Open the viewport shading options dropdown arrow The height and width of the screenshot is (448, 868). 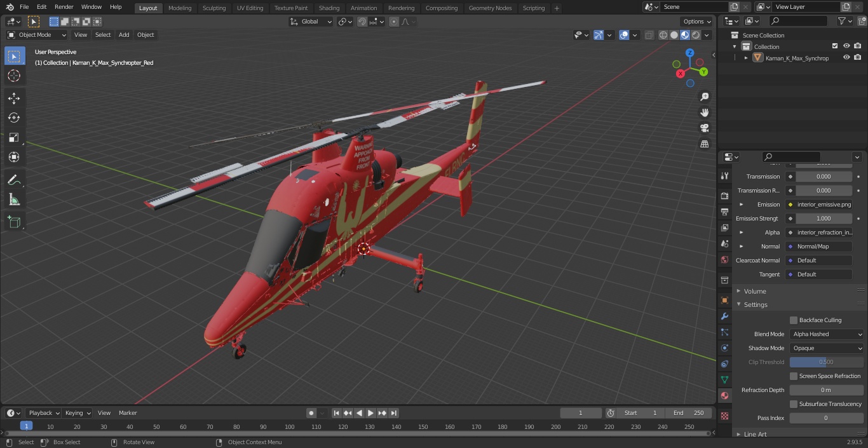(707, 35)
